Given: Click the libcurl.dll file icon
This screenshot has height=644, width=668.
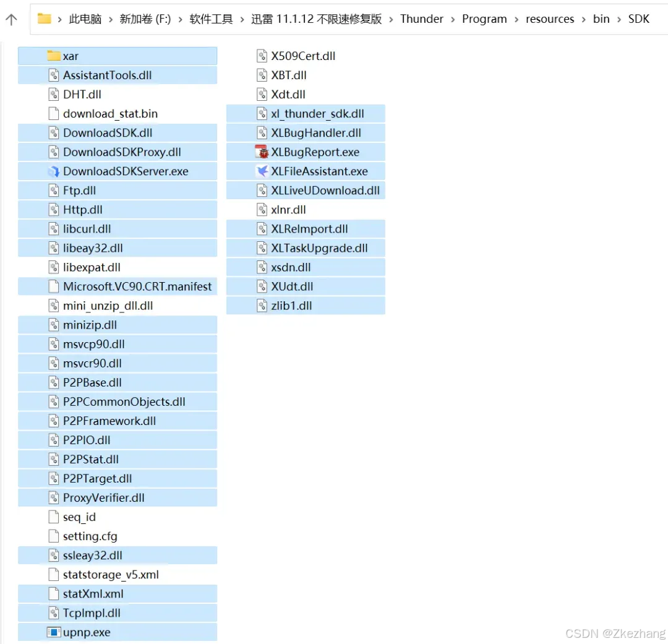Looking at the screenshot, I should click(54, 229).
